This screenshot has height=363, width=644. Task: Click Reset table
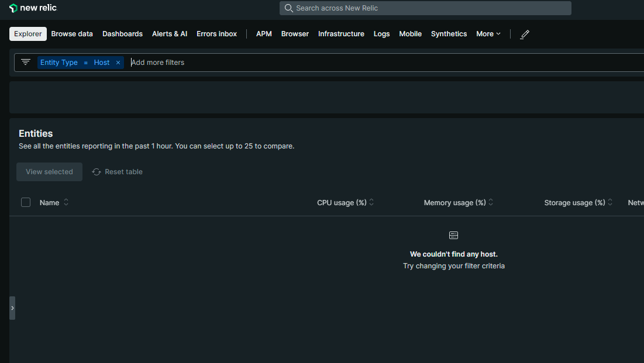tap(118, 172)
